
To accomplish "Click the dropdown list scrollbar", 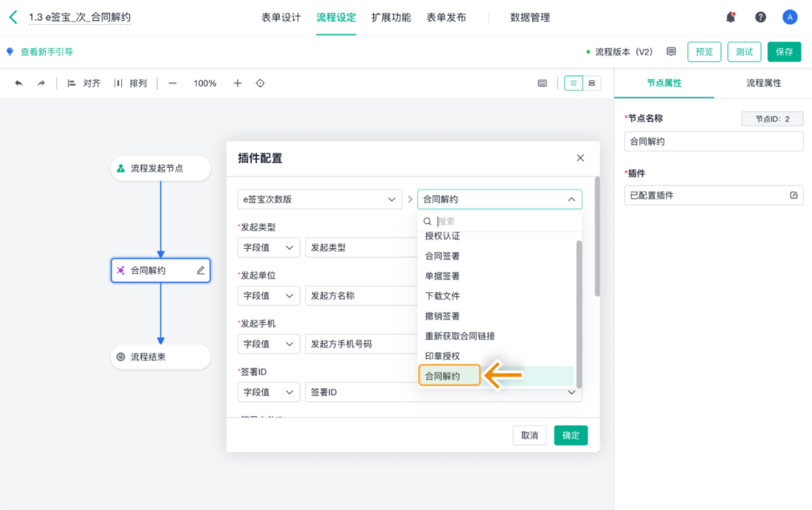I will pyautogui.click(x=579, y=314).
